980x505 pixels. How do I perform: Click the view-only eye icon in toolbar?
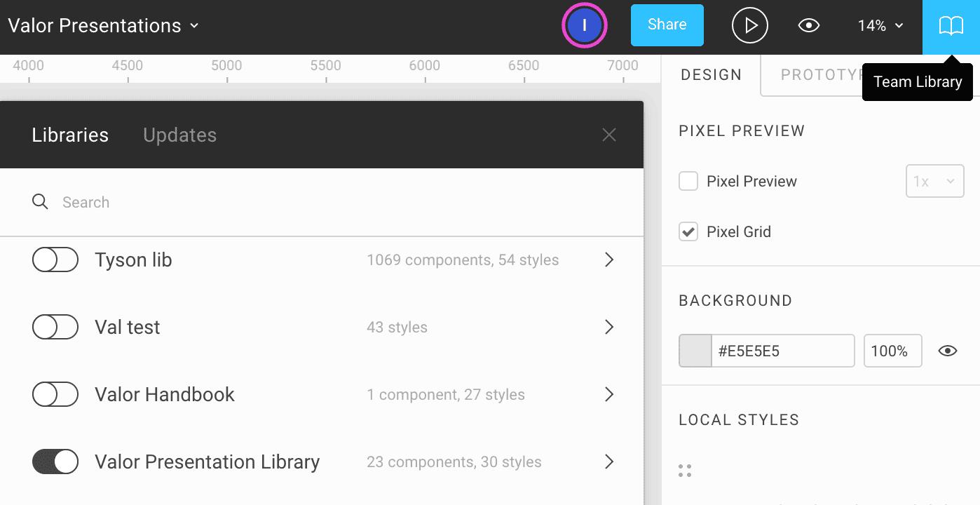(x=809, y=26)
